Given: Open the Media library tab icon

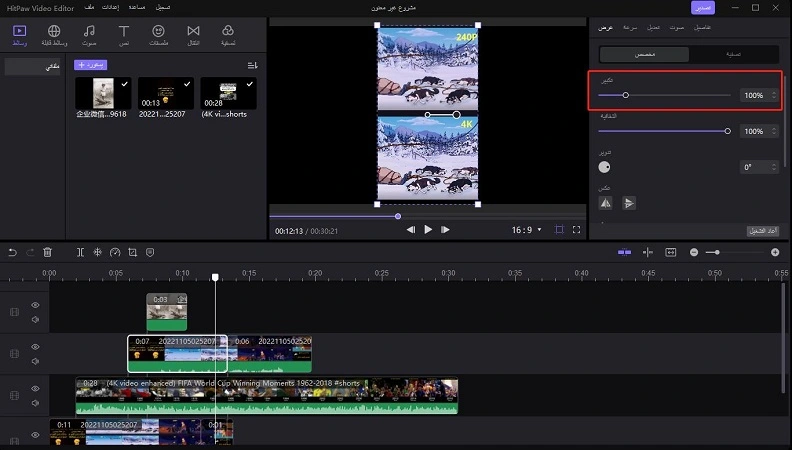Looking at the screenshot, I should click(x=19, y=35).
